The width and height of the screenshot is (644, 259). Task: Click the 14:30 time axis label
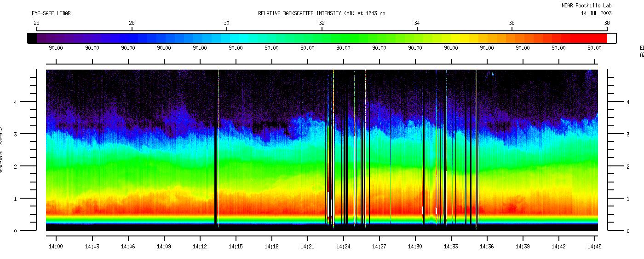coord(415,247)
